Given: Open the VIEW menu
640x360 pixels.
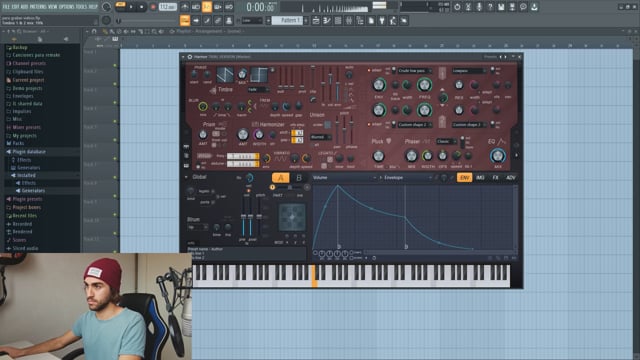Looking at the screenshot, I should (53, 7).
